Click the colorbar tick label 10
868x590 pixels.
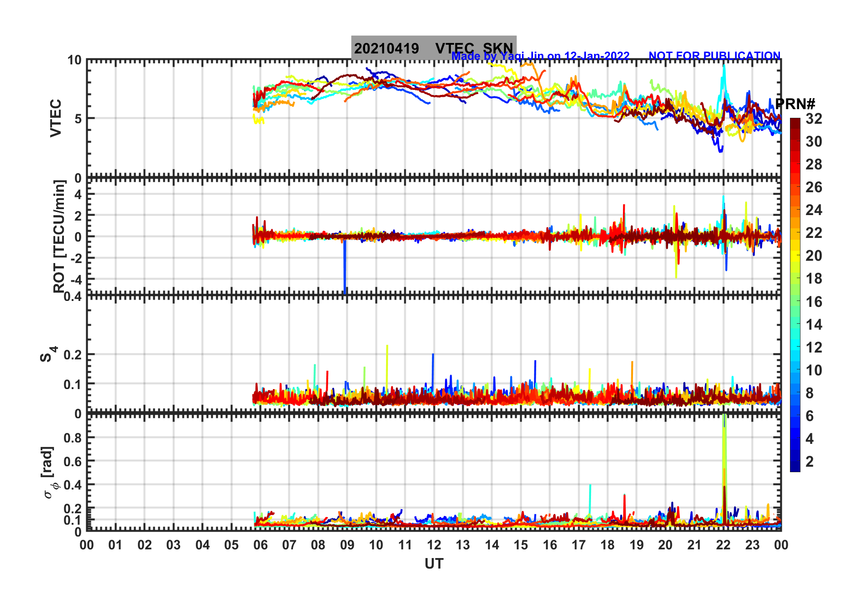pos(814,370)
